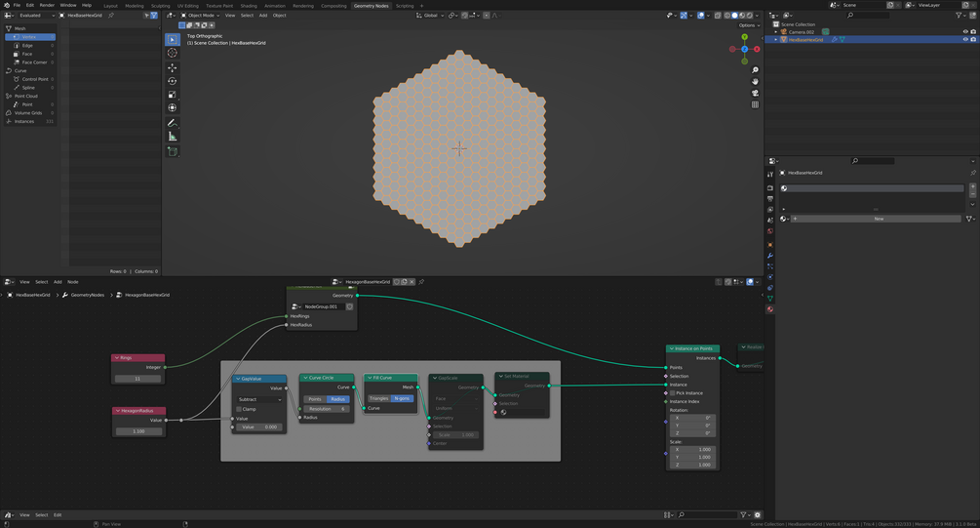Collapse the Curve Circle node
This screenshot has height=528, width=980.
pos(305,378)
